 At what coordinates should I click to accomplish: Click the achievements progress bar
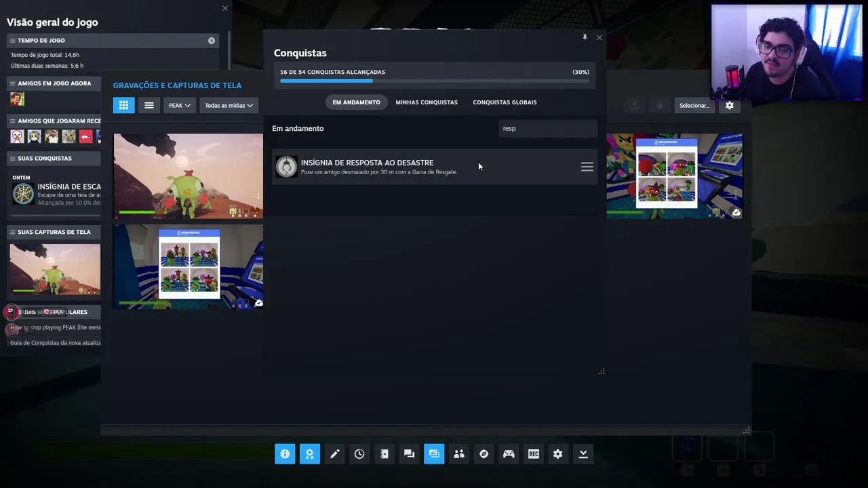tap(435, 81)
